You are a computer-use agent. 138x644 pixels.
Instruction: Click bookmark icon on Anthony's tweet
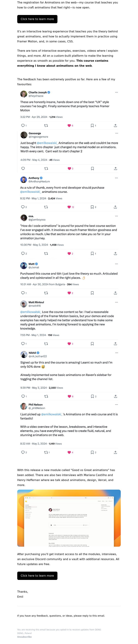(92, 207)
